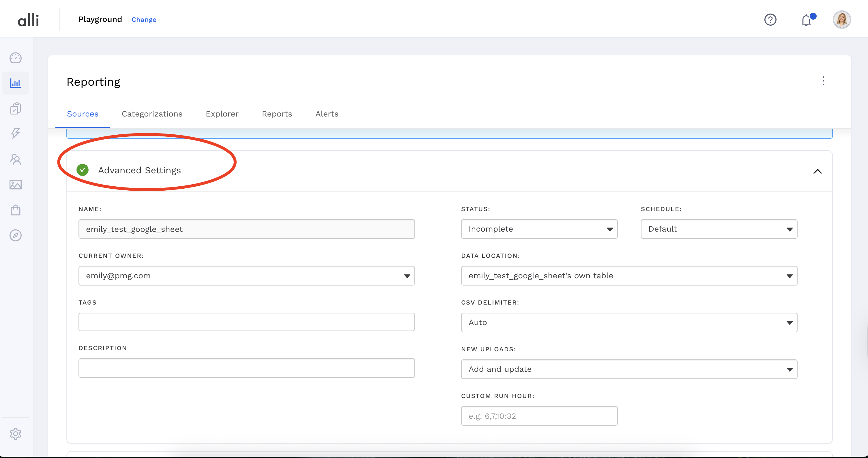Open the dashboard gauge sidebar icon
Screen dimensions: 868x458
coord(16,58)
